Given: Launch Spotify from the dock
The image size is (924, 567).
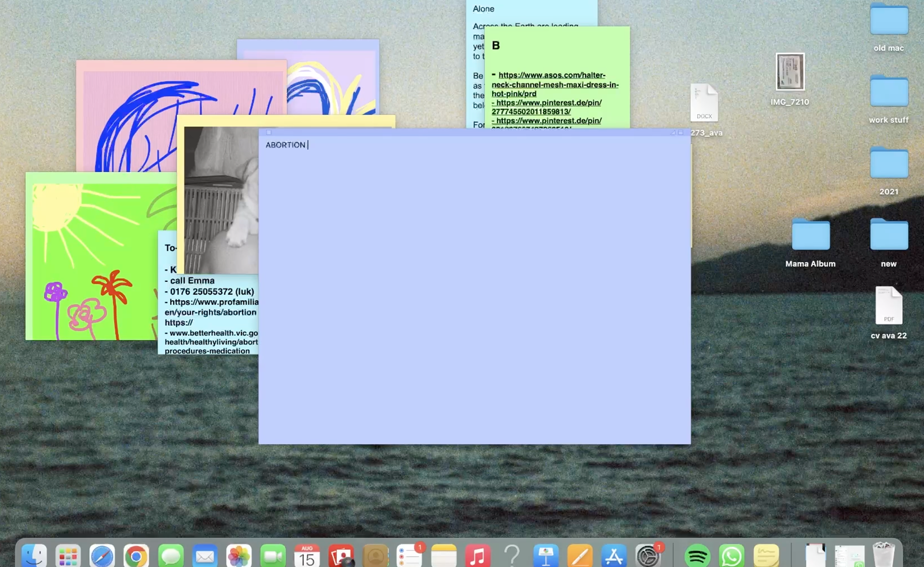Looking at the screenshot, I should [697, 556].
